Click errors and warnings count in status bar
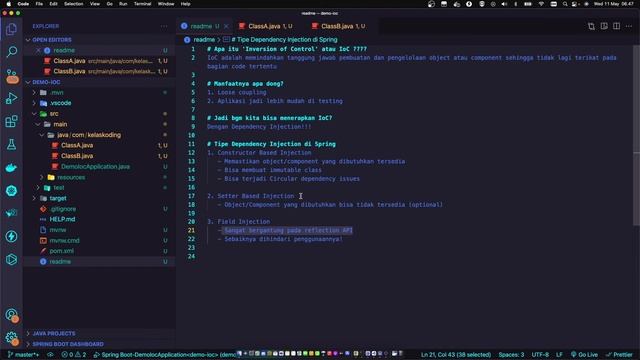 click(74, 355)
